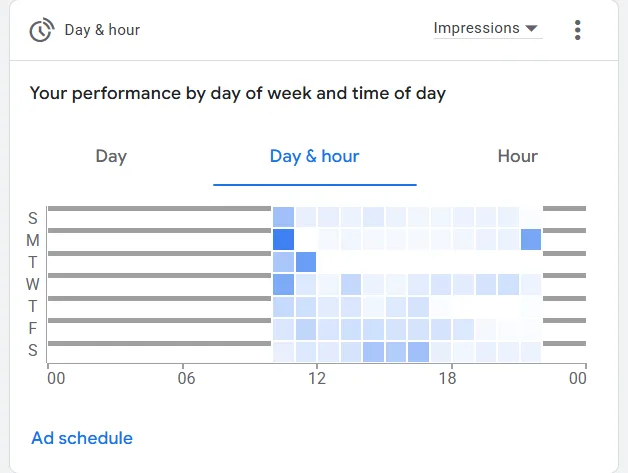Viewport: 628px width, 473px height.
Task: Click the Wednesday 10:00 heatmap cell
Action: [283, 284]
